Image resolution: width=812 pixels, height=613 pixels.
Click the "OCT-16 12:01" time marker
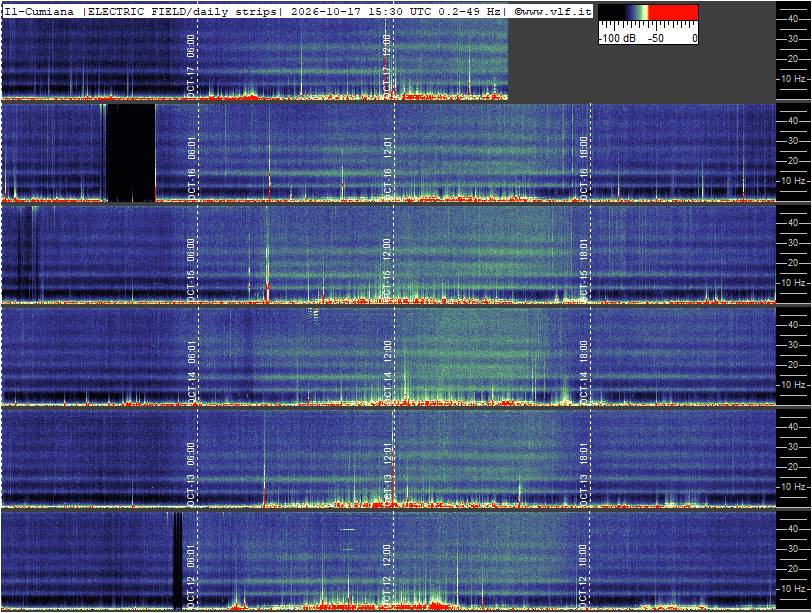coord(388,168)
